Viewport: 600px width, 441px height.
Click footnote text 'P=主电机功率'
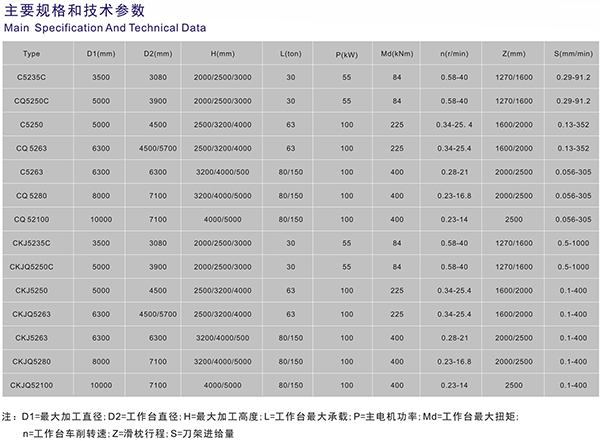[385, 416]
